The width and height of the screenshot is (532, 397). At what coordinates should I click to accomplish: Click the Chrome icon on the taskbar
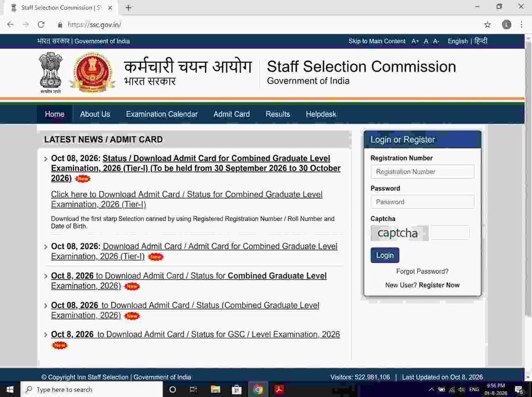[x=258, y=390]
